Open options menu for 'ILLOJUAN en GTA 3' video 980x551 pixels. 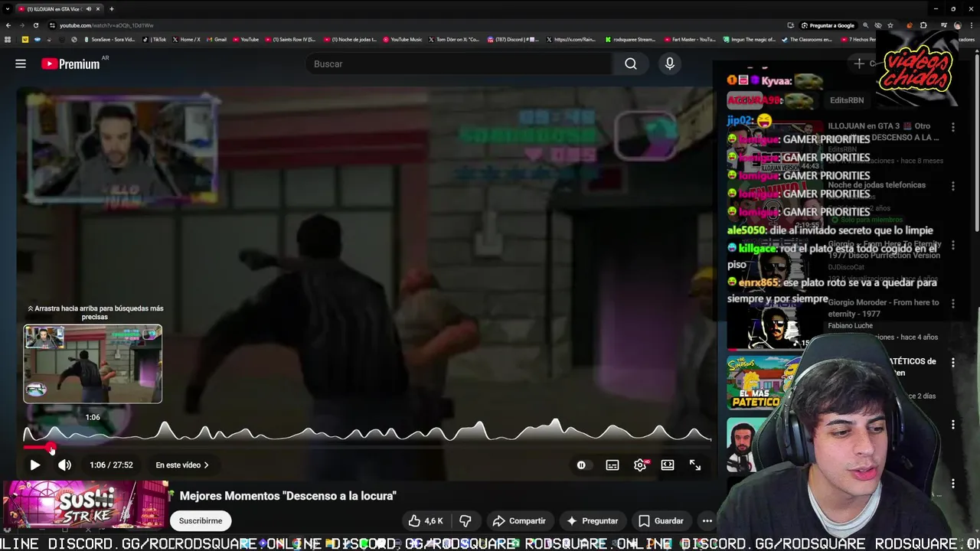click(x=953, y=127)
